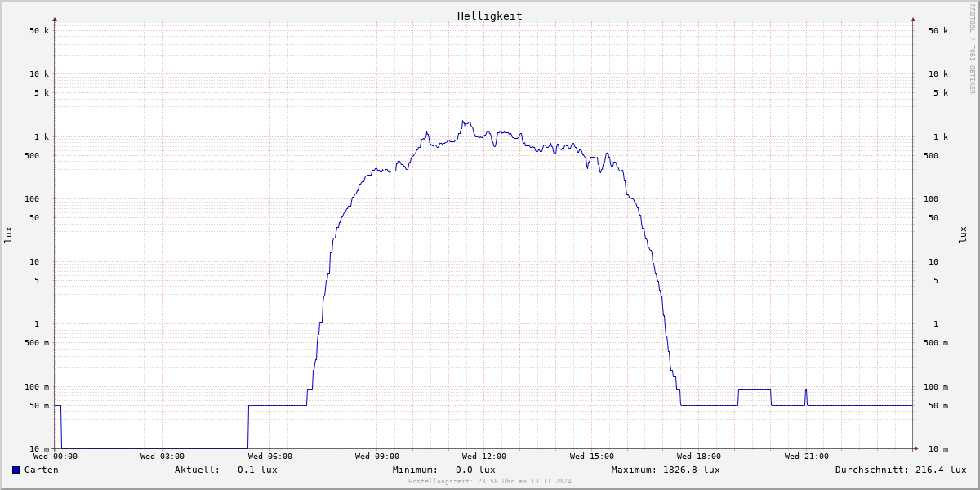980x490 pixels.
Task: Click the 5 k label on right axis
Action: [x=941, y=93]
